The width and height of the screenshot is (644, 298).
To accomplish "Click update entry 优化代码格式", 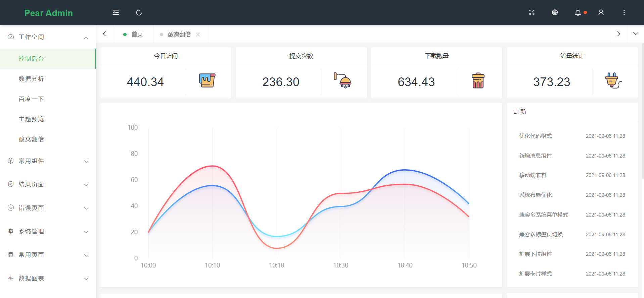I will click(535, 136).
